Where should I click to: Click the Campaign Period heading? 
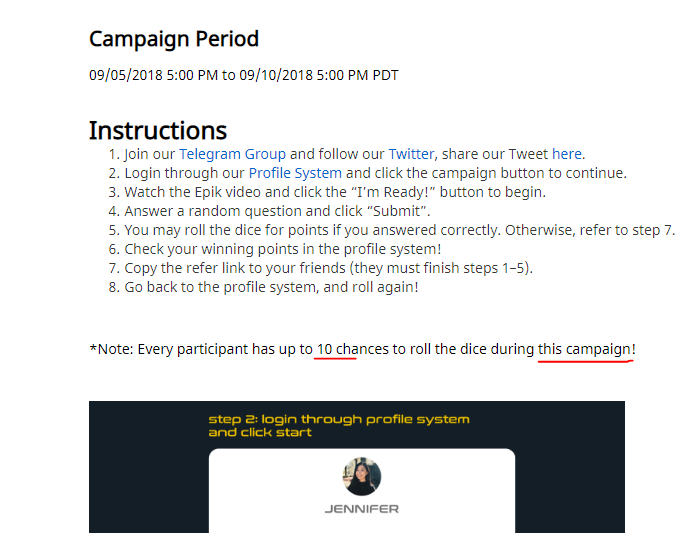[x=174, y=39]
